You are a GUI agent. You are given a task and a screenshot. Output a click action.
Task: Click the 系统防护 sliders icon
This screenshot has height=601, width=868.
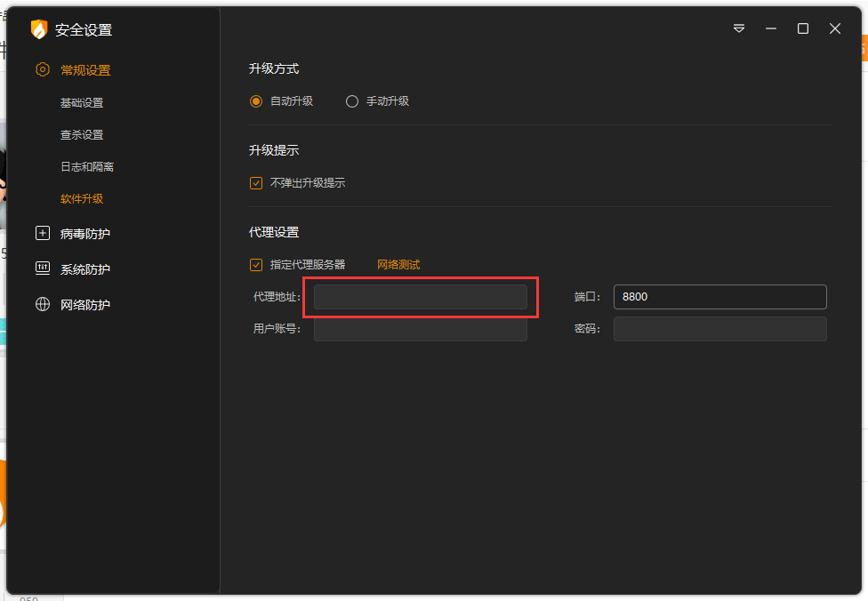point(42,268)
